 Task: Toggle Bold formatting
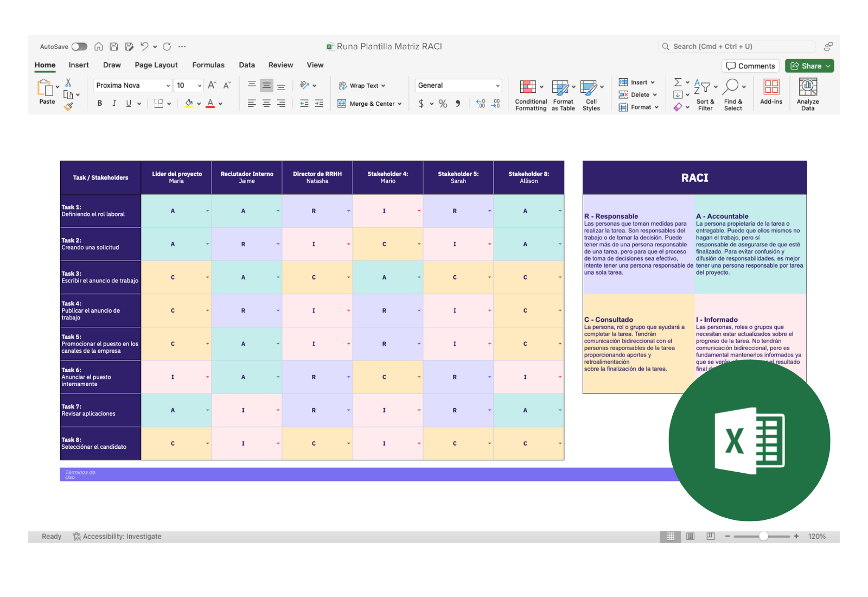point(100,103)
